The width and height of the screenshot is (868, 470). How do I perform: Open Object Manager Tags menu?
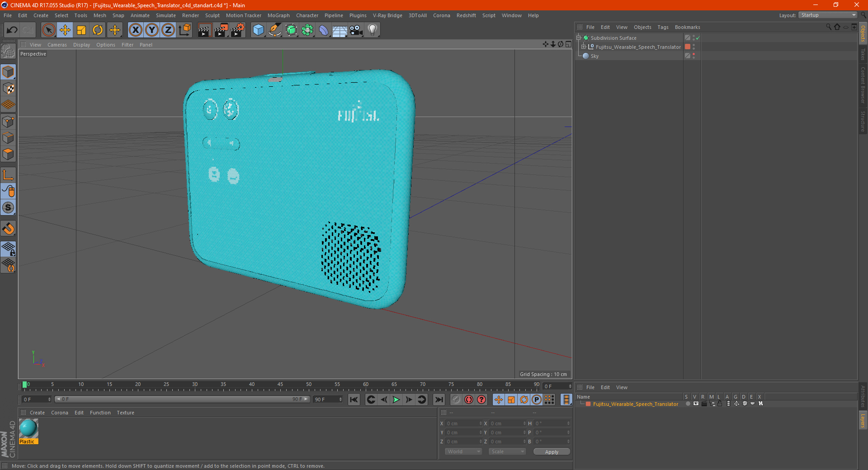663,27
